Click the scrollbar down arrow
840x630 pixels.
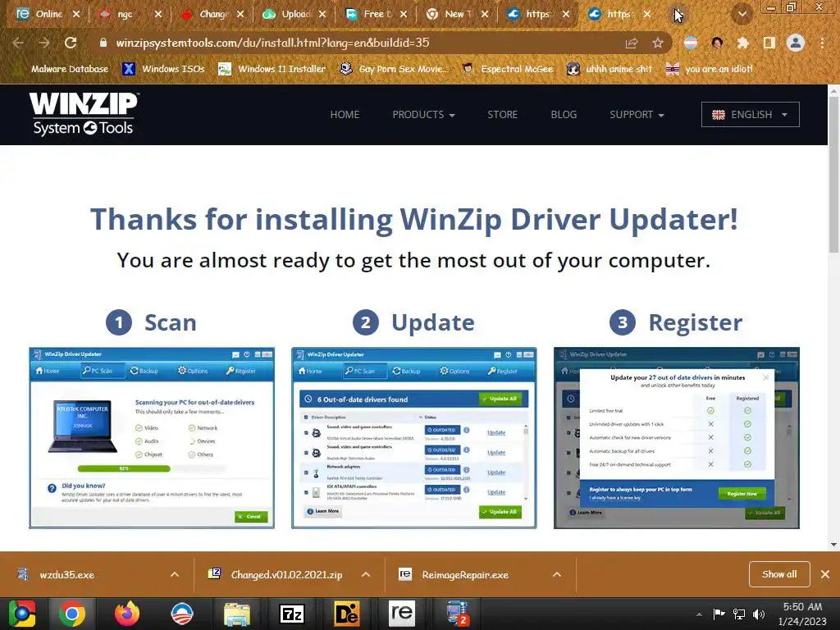coord(833,545)
